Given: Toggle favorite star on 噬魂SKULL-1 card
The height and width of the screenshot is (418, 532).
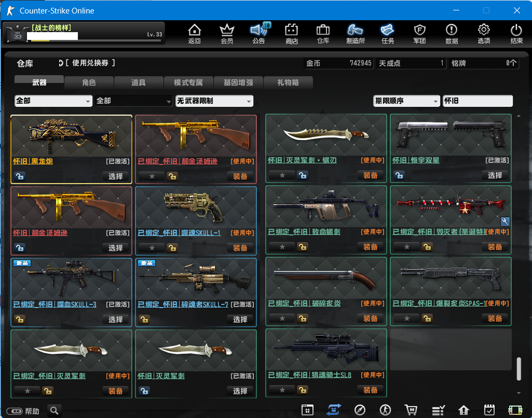Looking at the screenshot, I should point(152,248).
